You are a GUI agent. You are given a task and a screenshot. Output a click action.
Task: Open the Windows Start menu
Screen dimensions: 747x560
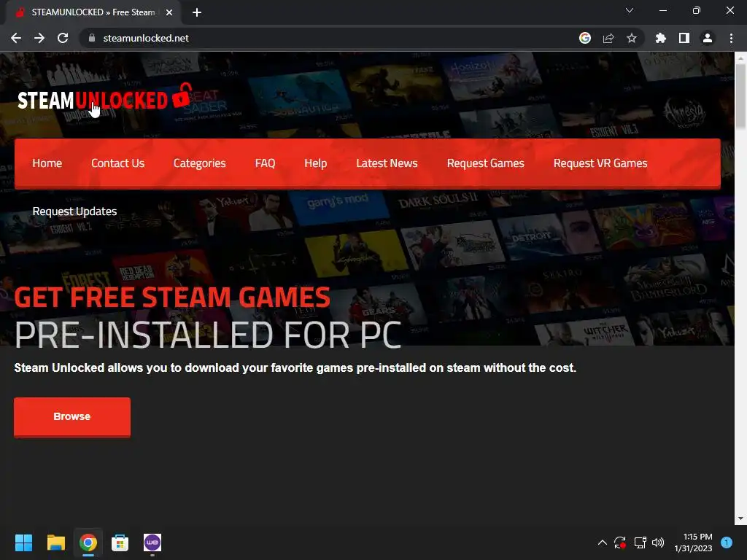click(x=23, y=542)
